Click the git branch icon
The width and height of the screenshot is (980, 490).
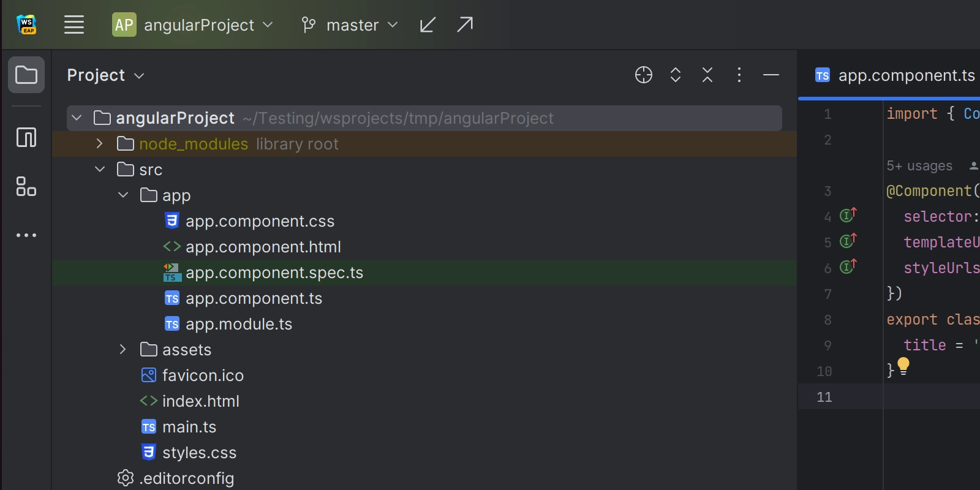pyautogui.click(x=309, y=25)
